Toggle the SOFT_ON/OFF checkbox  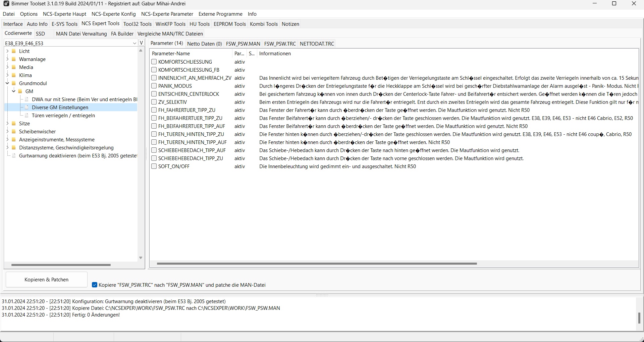(154, 166)
